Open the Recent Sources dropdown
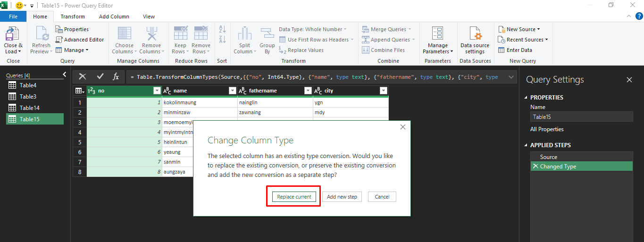The height and width of the screenshot is (242, 644). [523, 40]
